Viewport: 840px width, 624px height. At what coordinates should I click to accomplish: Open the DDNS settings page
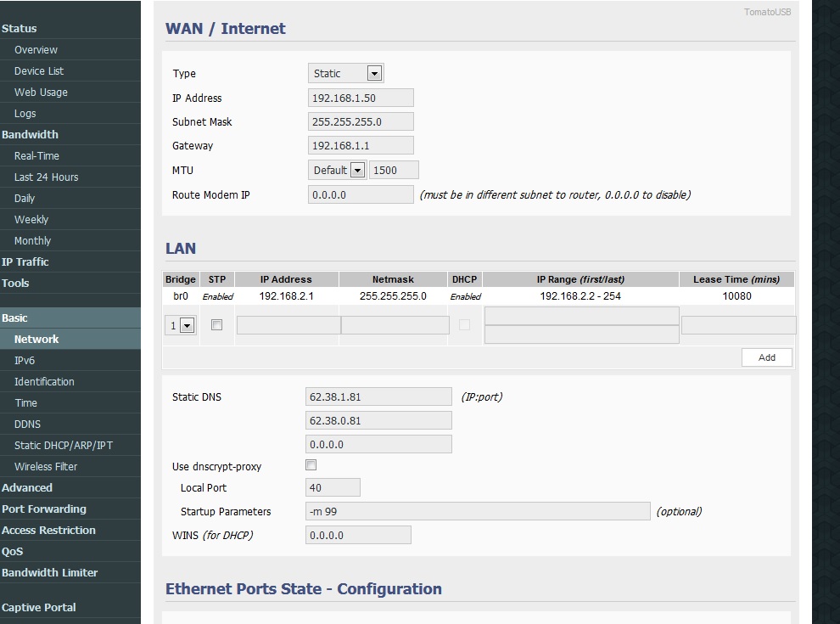coord(27,424)
